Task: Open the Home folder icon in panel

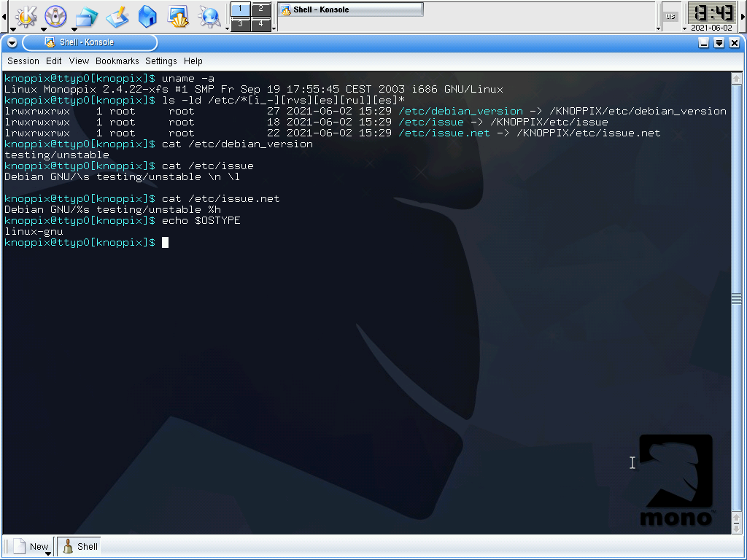Action: pos(147,16)
